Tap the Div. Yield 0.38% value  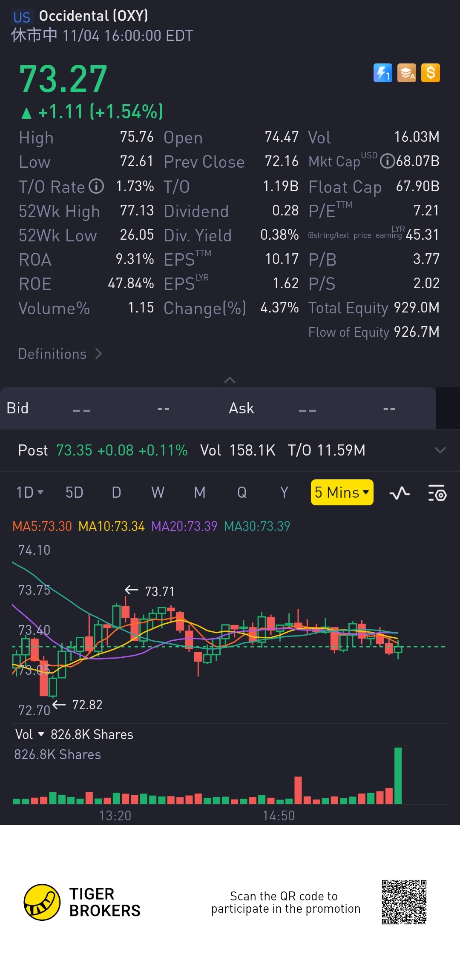coord(279,235)
